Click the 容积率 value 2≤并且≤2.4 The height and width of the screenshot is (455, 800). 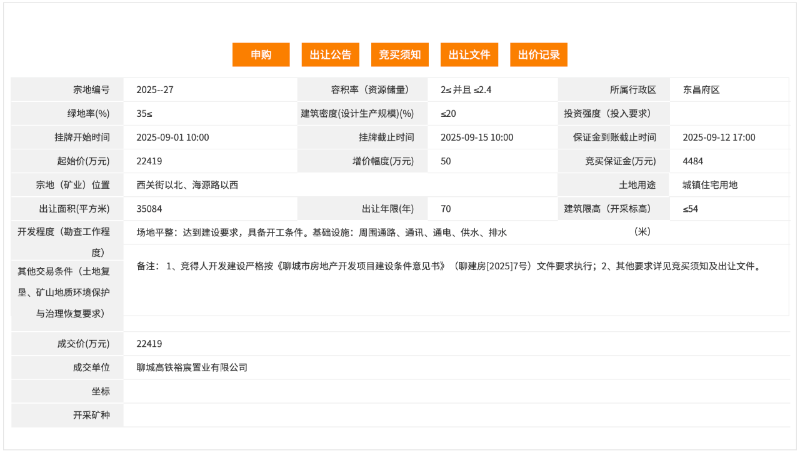[x=466, y=90]
